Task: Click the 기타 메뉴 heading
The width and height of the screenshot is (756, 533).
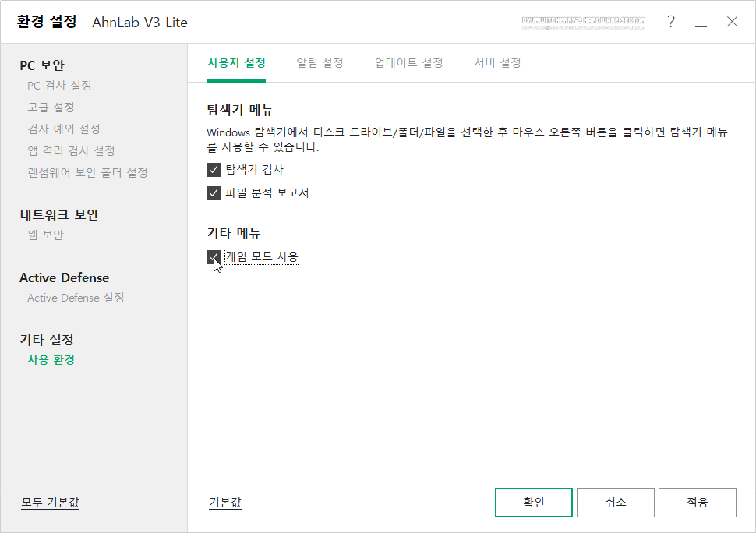Action: [233, 234]
